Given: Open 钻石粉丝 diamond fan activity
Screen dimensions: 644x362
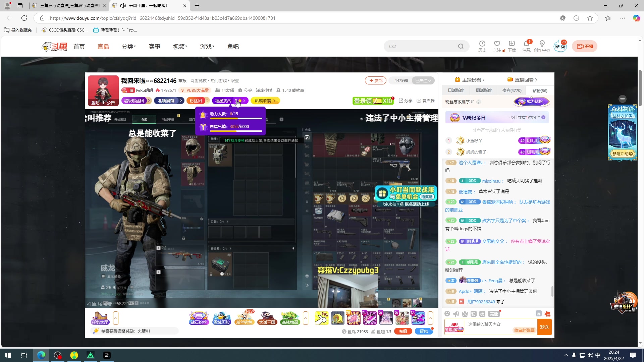Looking at the screenshot, I should pos(199,318).
